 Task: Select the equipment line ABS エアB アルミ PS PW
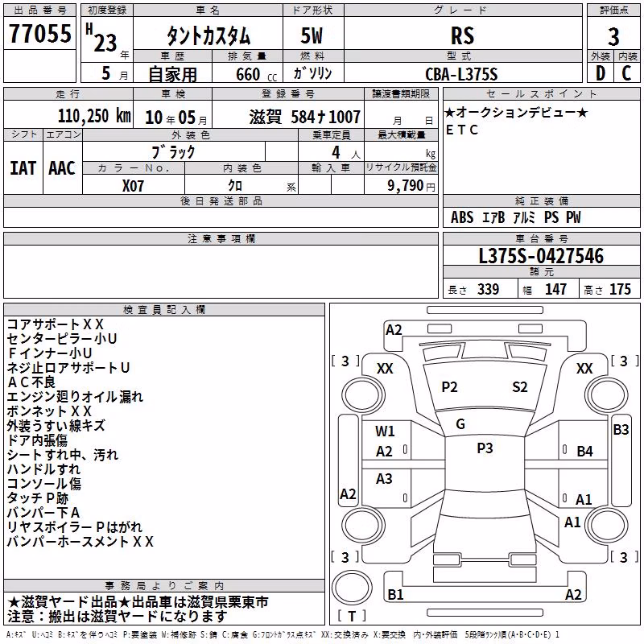[515, 217]
